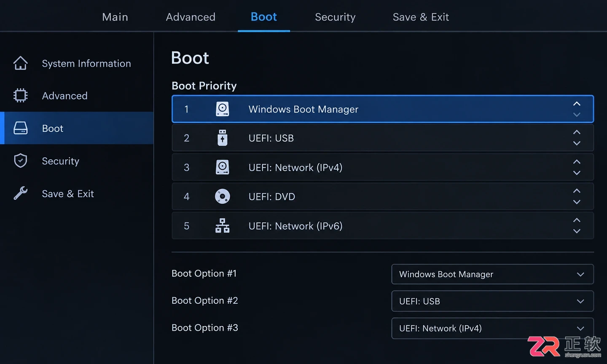
Task: Select the UEFI: USB priority row
Action: point(383,138)
